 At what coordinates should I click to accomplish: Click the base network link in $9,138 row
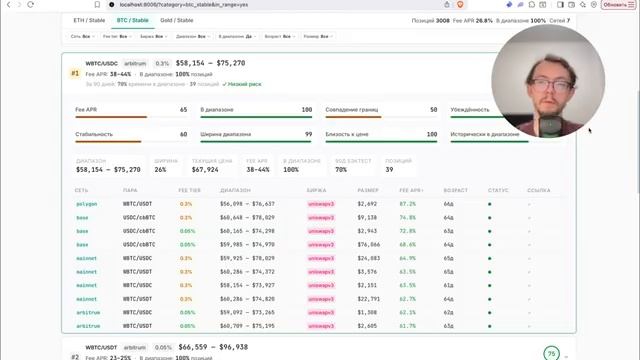[x=82, y=218]
